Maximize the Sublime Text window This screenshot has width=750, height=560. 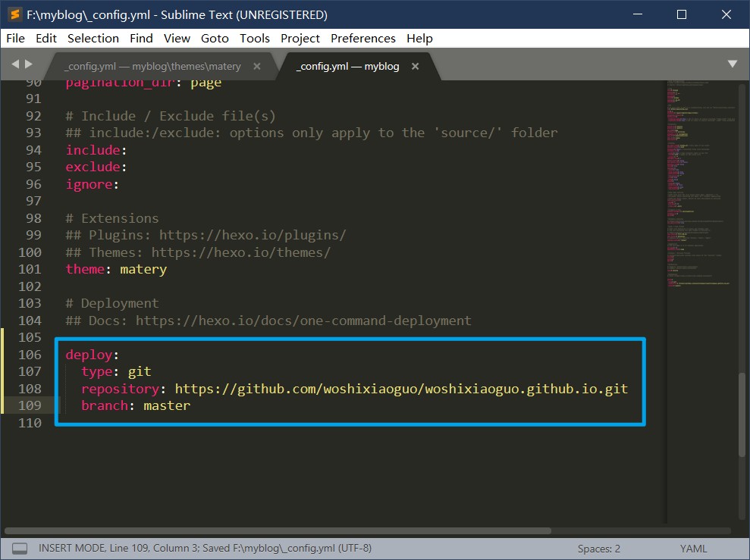(682, 14)
